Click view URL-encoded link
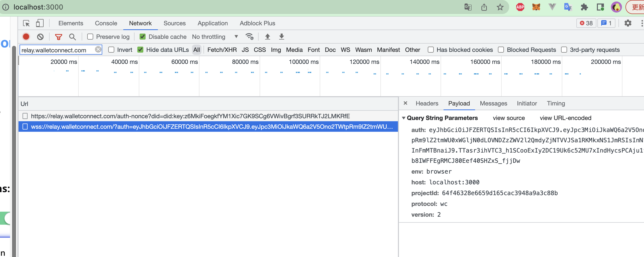The image size is (644, 257). click(566, 118)
